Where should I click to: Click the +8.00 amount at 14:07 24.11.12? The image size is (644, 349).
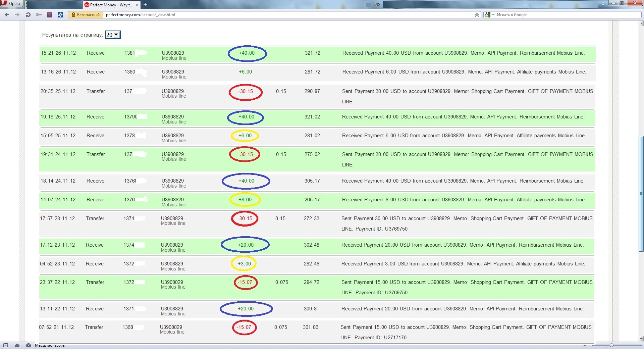(x=245, y=200)
